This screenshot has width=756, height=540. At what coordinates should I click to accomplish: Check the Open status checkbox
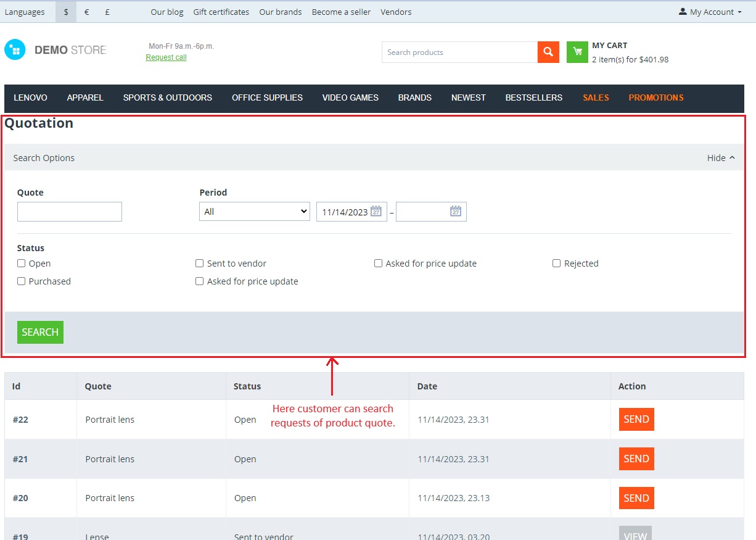22,263
